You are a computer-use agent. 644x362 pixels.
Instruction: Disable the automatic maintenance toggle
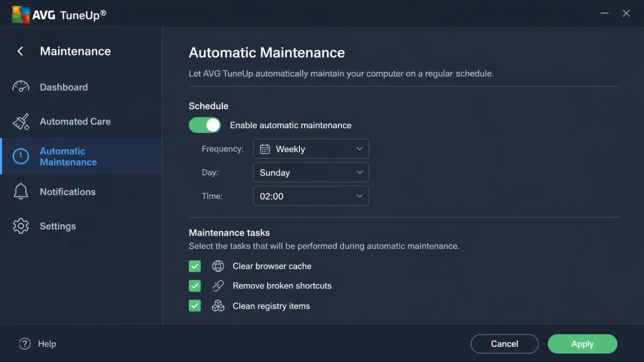(204, 125)
